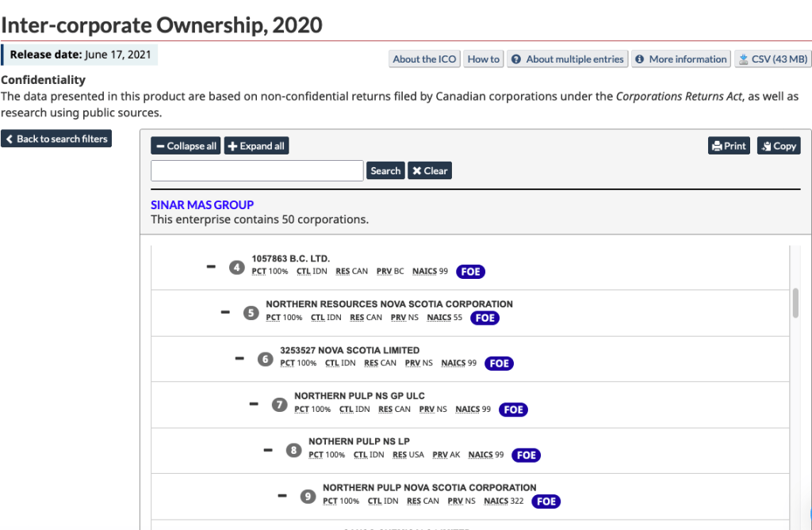Copy the ownership results

click(779, 146)
